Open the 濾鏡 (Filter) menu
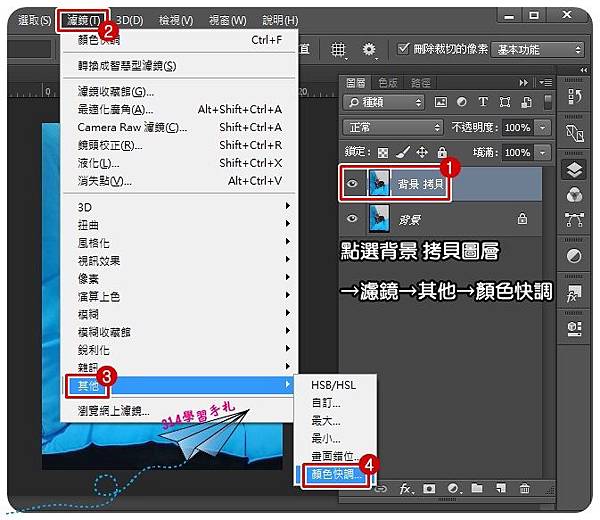Image resolution: width=600 pixels, height=520 pixels. point(83,20)
